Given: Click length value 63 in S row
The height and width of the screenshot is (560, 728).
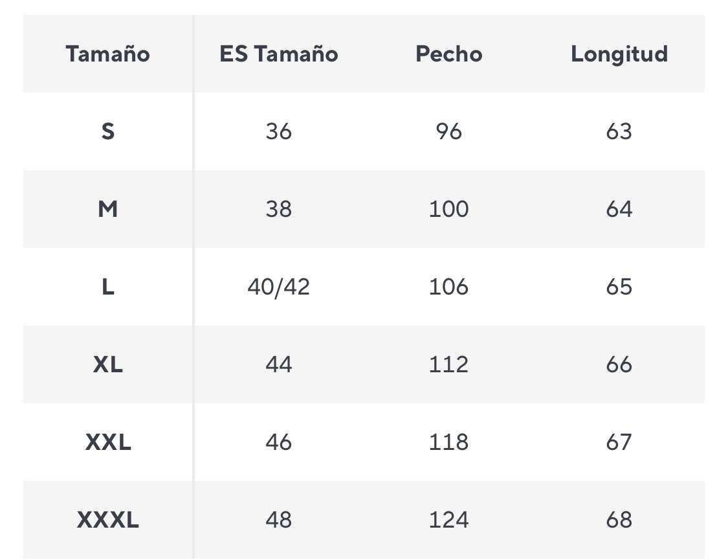Looking at the screenshot, I should (619, 131).
